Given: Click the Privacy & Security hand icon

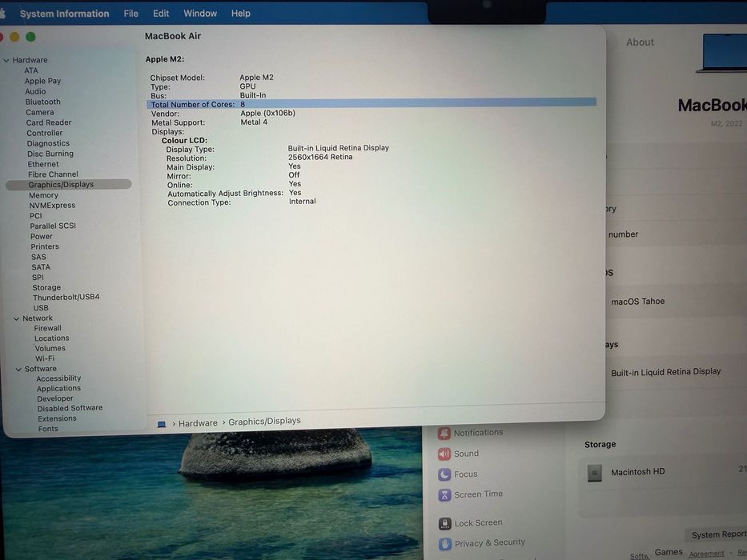Looking at the screenshot, I should 445,544.
